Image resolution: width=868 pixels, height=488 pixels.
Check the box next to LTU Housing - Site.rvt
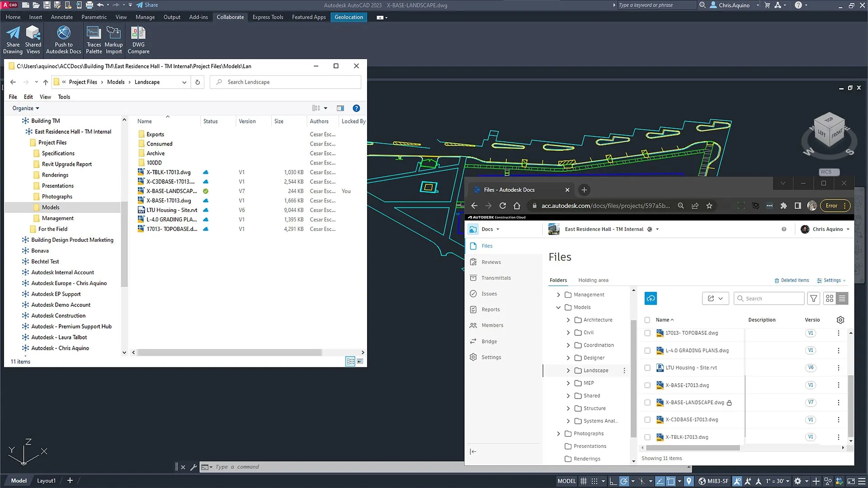click(647, 368)
